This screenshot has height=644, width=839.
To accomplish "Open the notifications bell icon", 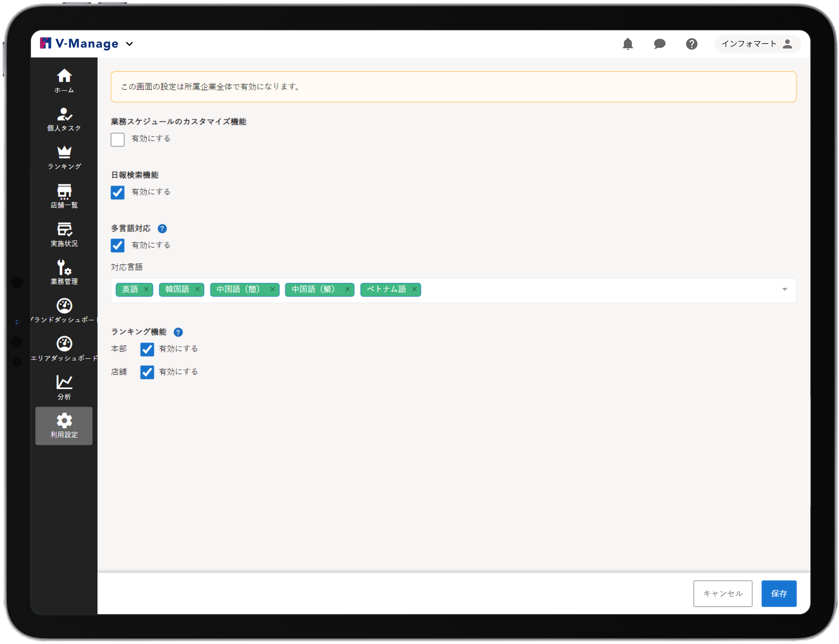I will tap(627, 44).
